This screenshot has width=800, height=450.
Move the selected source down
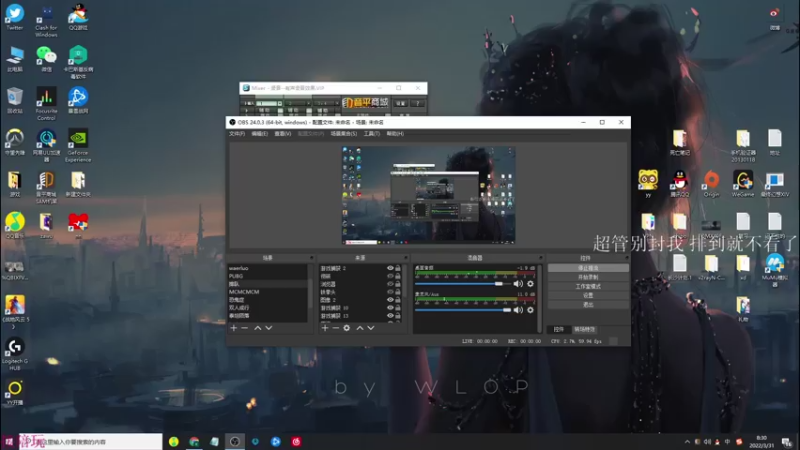(371, 328)
